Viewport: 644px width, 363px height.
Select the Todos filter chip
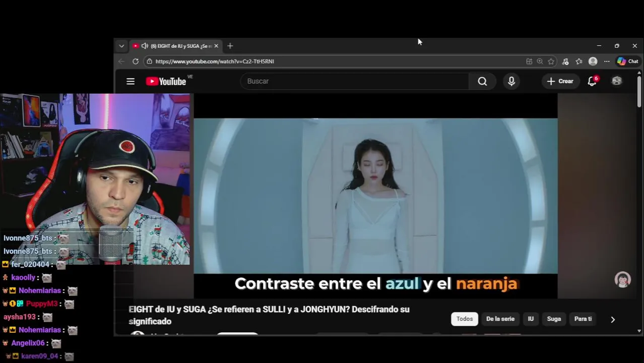click(x=465, y=319)
